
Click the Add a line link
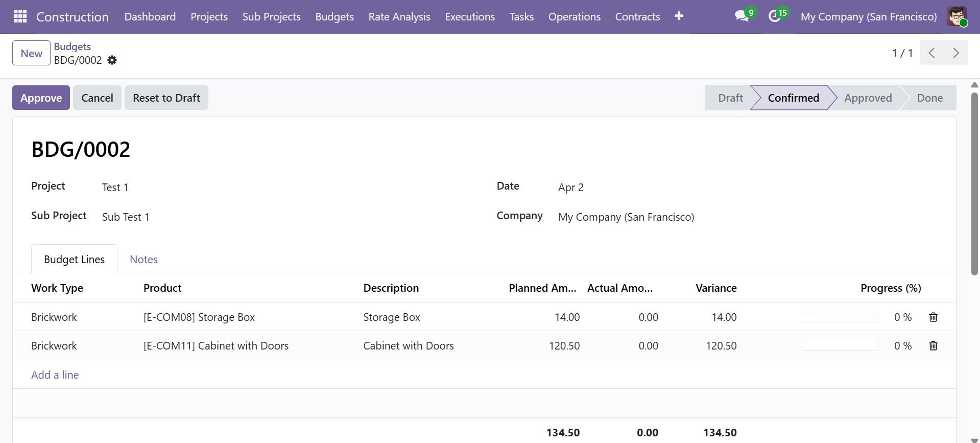coord(55,375)
